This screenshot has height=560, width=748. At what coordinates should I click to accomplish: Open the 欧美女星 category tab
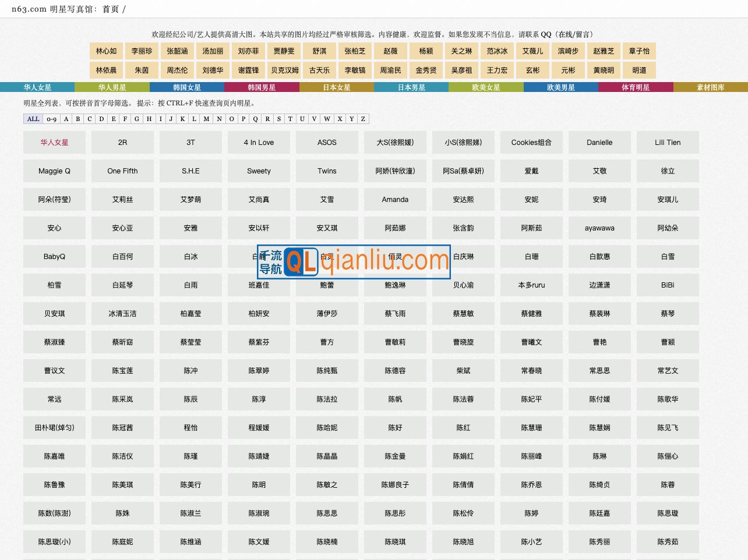[486, 87]
